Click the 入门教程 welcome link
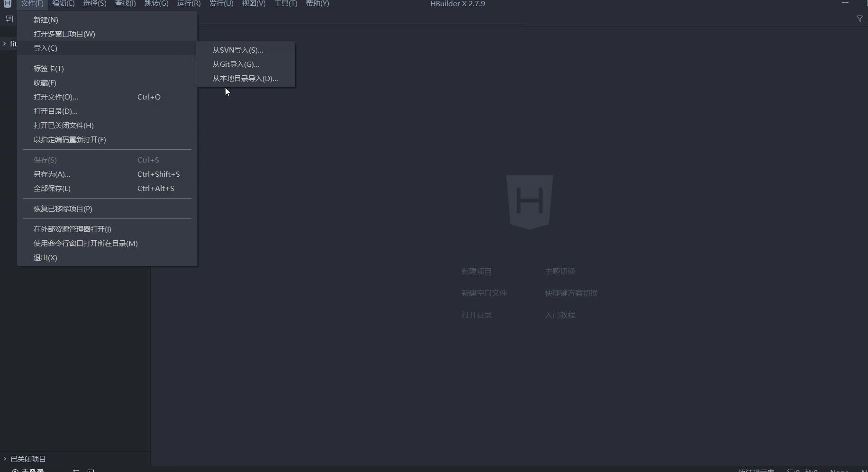Screen dimensions: 868x472 [x=560, y=315]
